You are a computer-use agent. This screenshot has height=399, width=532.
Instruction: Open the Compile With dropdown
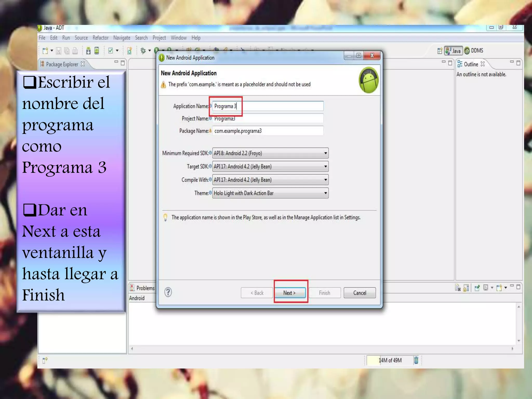pos(270,179)
